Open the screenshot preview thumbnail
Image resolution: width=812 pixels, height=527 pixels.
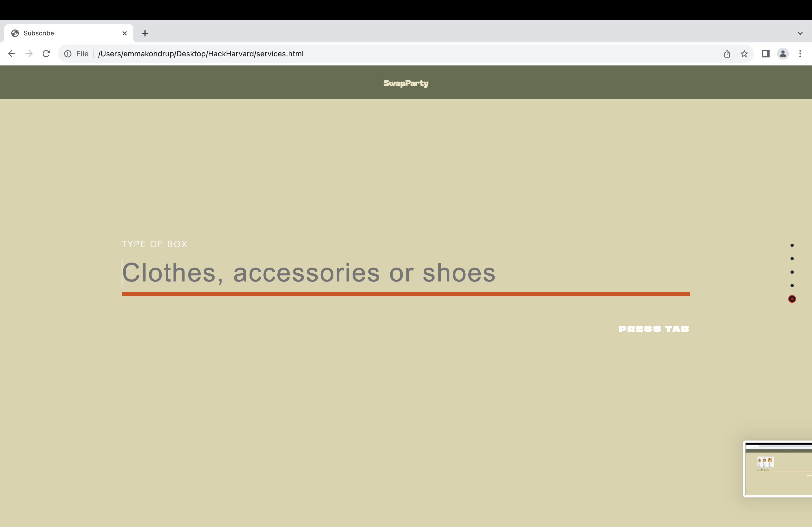point(778,469)
